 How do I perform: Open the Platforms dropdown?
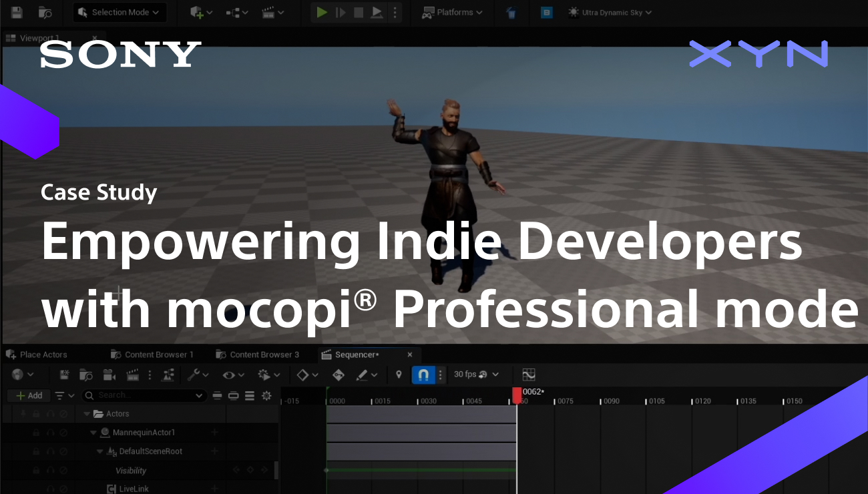[453, 12]
